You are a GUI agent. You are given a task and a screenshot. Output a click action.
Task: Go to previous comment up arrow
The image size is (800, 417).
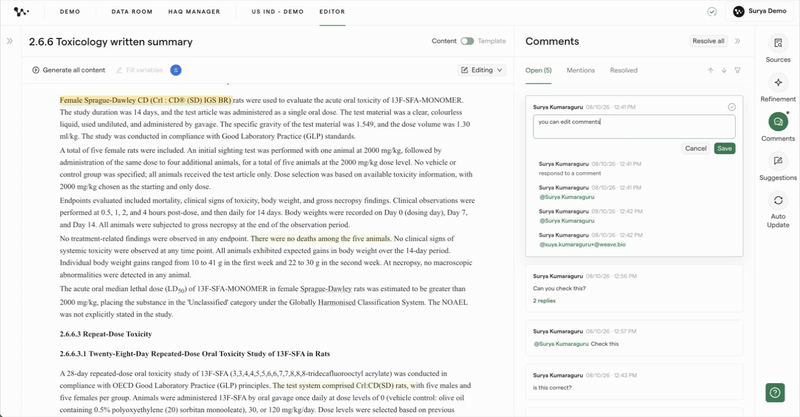pos(710,70)
